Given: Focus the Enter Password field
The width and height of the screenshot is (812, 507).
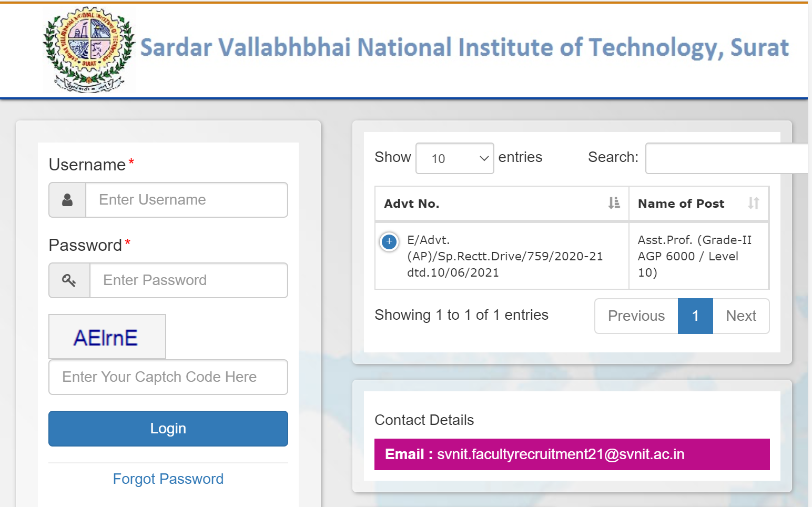Looking at the screenshot, I should pos(188,280).
